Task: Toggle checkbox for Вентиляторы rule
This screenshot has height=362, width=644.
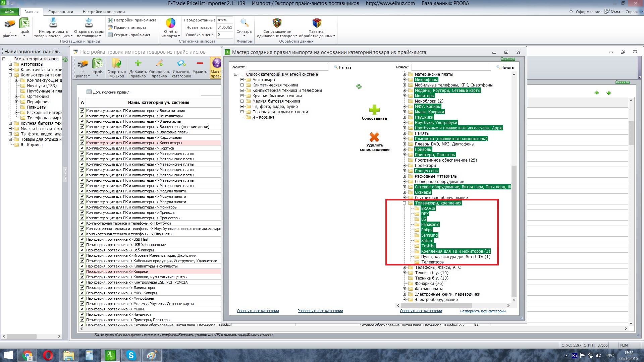Action: click(x=82, y=116)
